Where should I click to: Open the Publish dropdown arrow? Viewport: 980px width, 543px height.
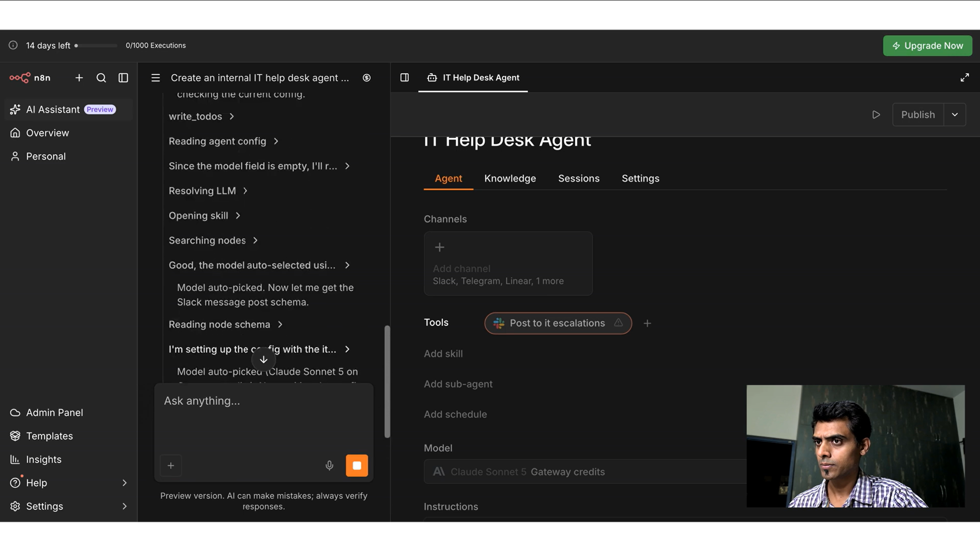tap(955, 115)
